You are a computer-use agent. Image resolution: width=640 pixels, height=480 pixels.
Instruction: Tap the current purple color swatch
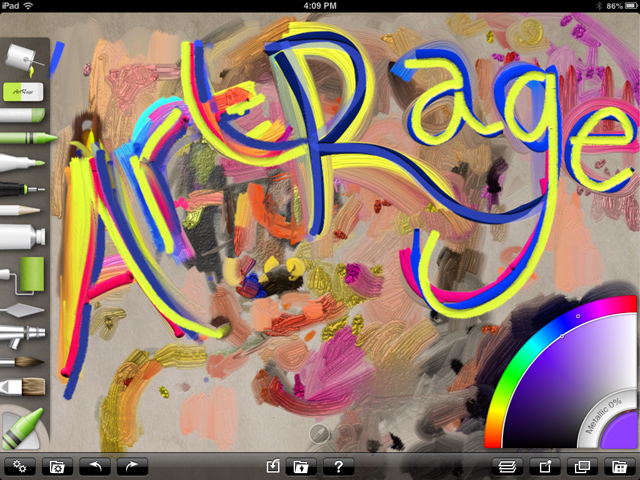(x=620, y=432)
